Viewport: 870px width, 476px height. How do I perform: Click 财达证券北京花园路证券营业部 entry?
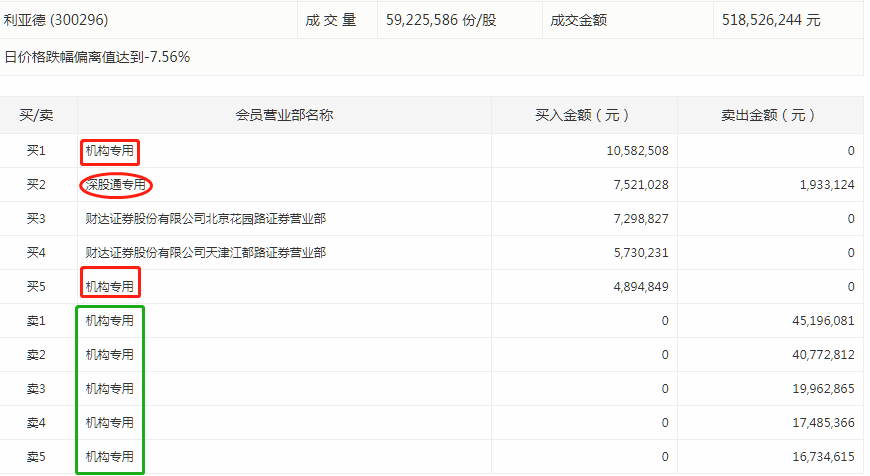[x=206, y=219]
